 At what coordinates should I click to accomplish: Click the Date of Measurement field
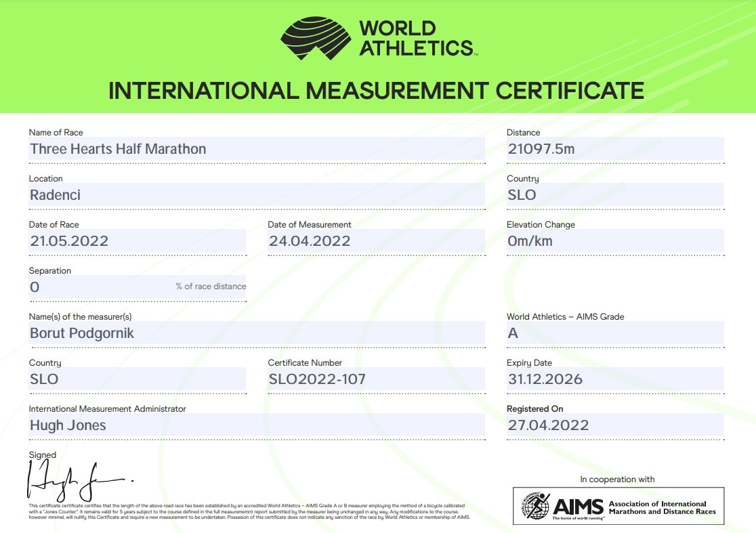(375, 241)
